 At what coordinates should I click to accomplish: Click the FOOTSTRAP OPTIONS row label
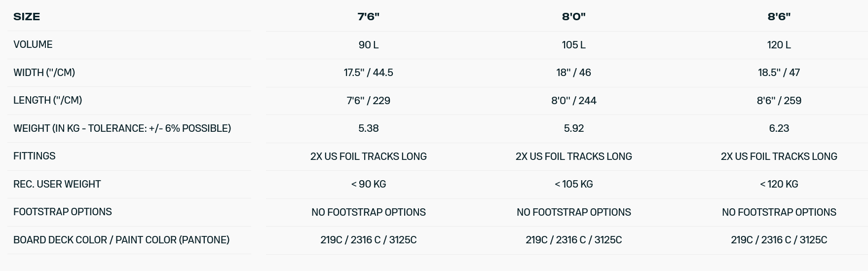tap(63, 212)
